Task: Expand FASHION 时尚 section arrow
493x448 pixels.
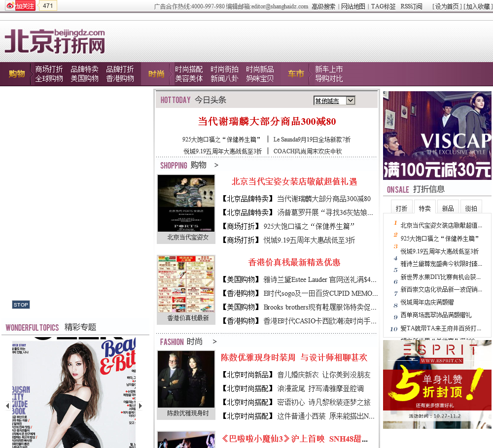Action: click(x=214, y=342)
